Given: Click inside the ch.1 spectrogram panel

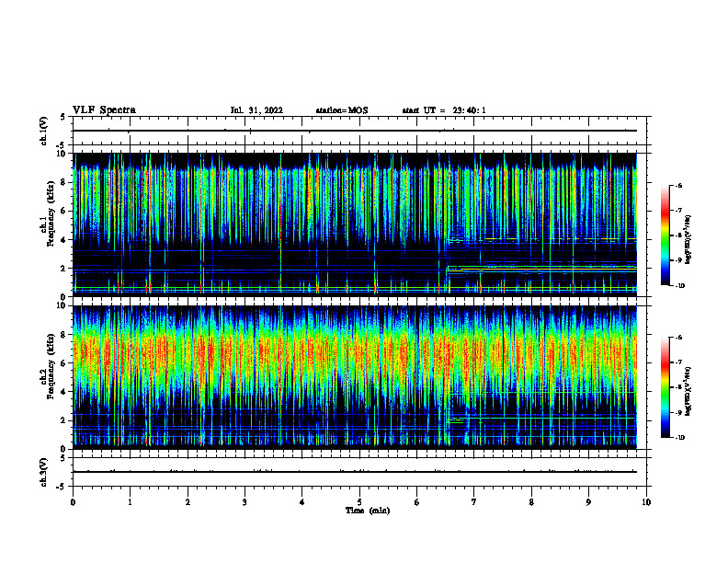Looking at the screenshot, I should pyautogui.click(x=355, y=224).
